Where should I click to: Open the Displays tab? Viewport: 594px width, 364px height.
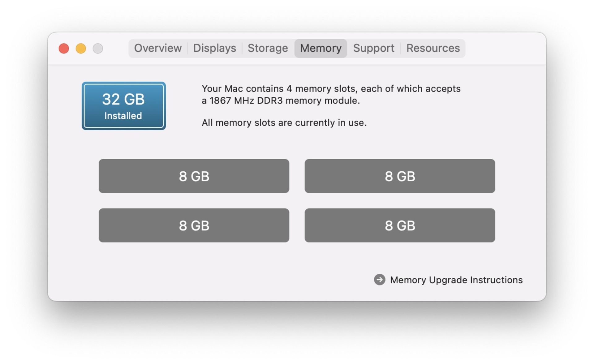[x=214, y=48]
